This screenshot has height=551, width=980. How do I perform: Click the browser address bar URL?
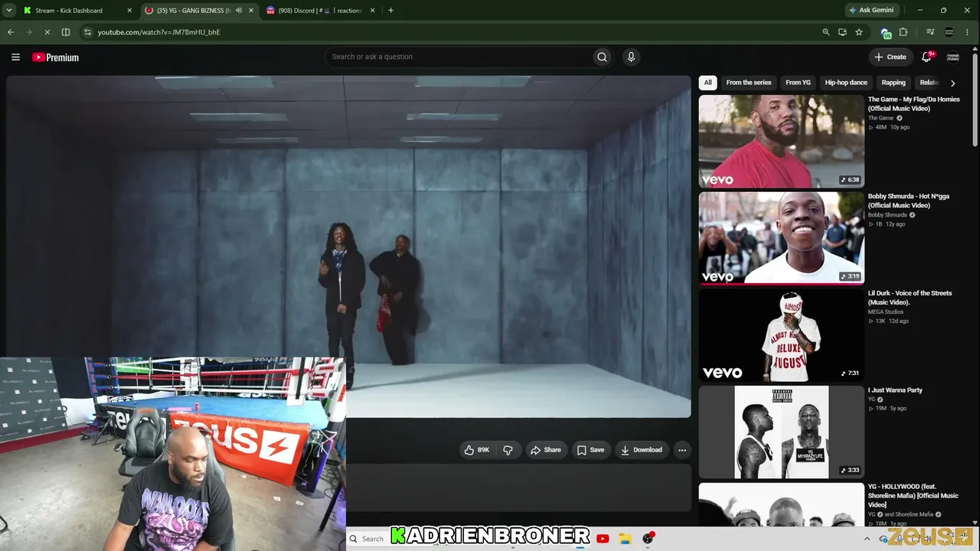[x=158, y=32]
